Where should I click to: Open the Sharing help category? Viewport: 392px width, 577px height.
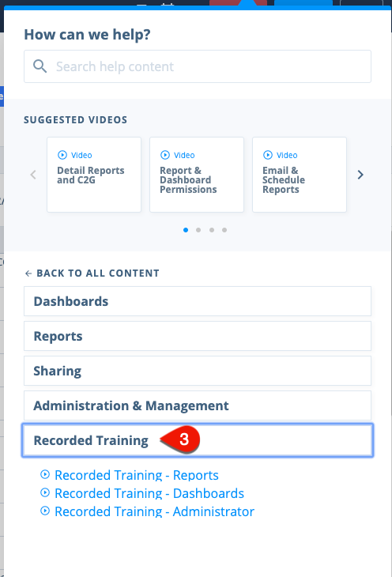coord(198,371)
